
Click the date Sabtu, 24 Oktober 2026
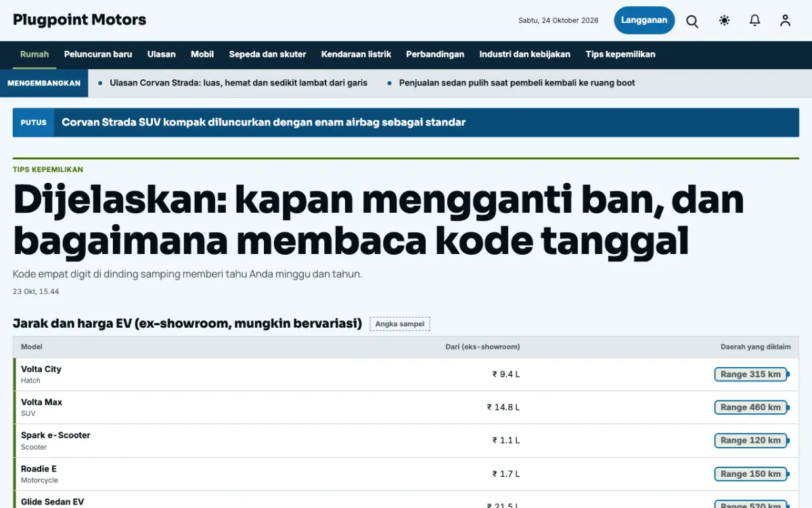pos(558,20)
